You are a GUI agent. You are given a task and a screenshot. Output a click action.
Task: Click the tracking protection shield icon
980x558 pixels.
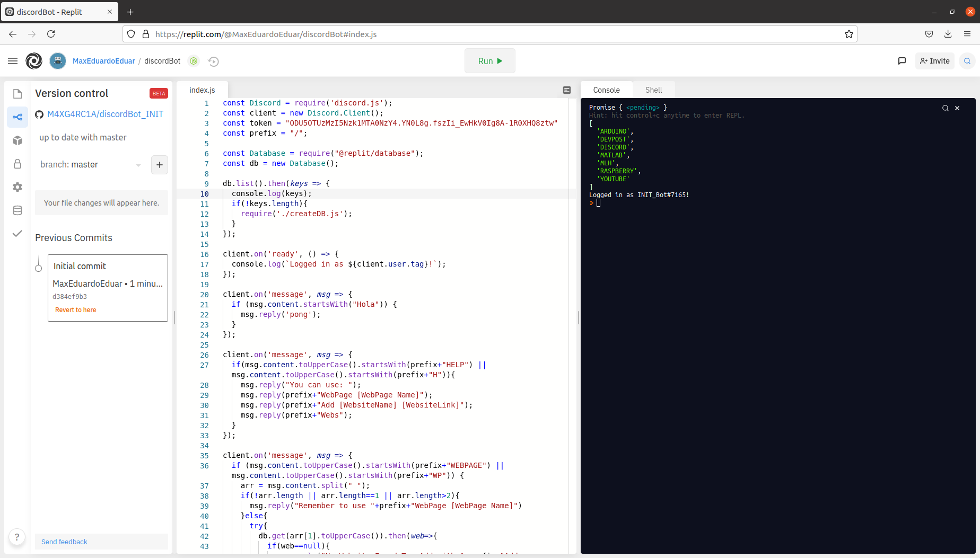131,34
